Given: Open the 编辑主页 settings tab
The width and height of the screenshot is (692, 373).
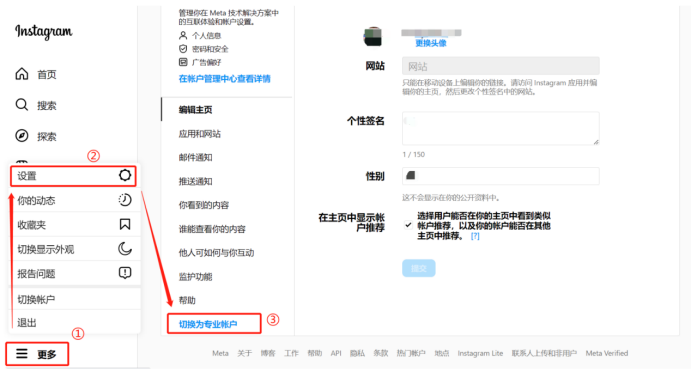Looking at the screenshot, I should pos(196,109).
